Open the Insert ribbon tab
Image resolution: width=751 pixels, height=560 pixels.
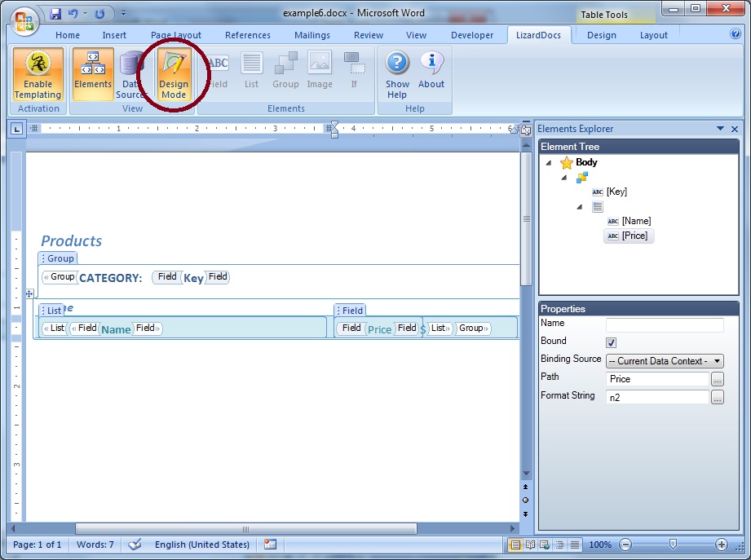(114, 35)
